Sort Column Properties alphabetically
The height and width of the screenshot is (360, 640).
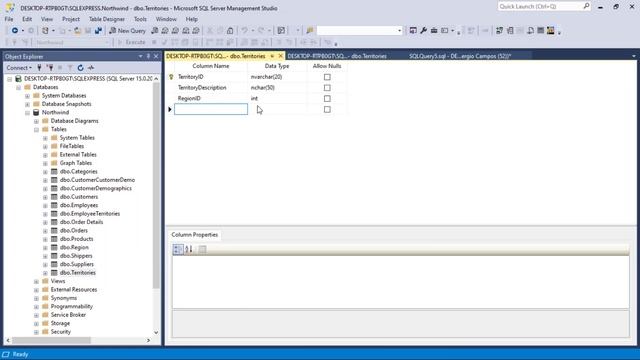tap(189, 249)
